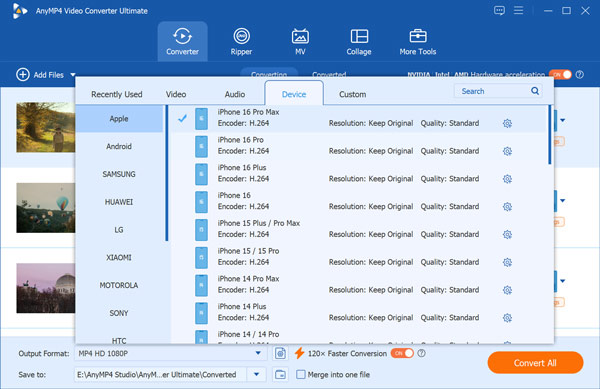Select Apple device category
600x389 pixels.
coord(119,119)
